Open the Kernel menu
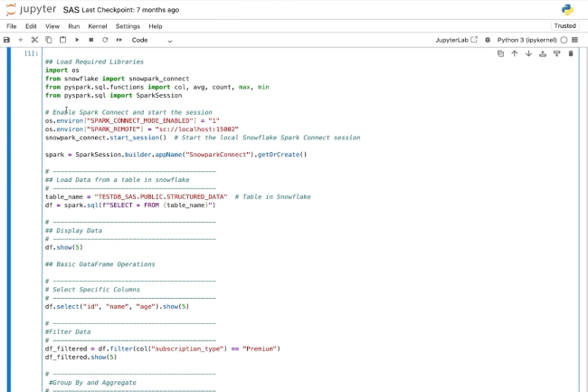 [x=98, y=26]
